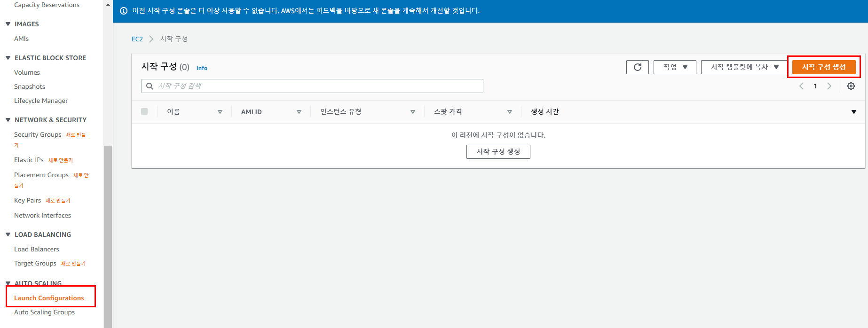This screenshot has width=868, height=328.
Task: Sort by 스팟 가격 column arrow
Action: (510, 112)
